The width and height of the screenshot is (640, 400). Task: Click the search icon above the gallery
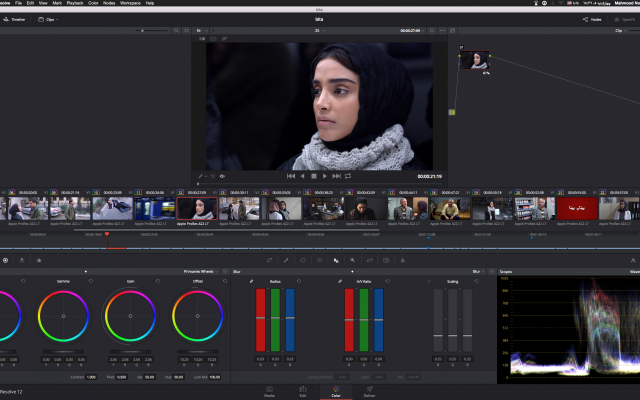(x=176, y=31)
